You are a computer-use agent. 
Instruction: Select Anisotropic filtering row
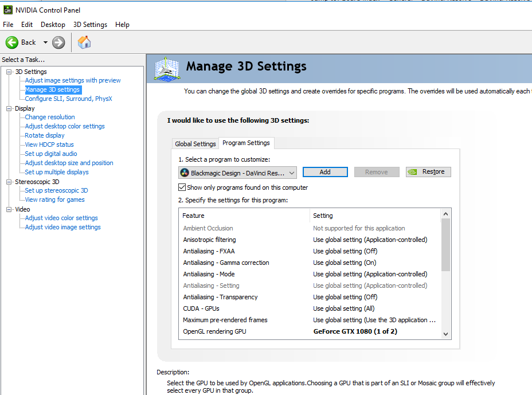[x=310, y=240]
